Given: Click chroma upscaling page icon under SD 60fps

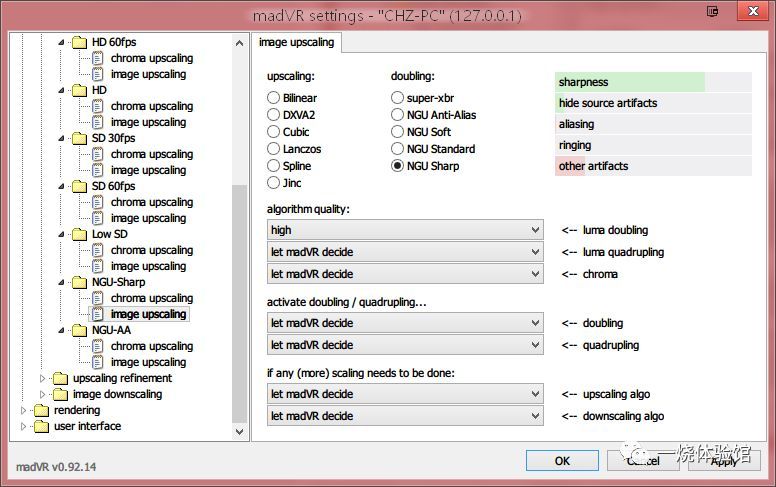Looking at the screenshot, I should [97, 202].
